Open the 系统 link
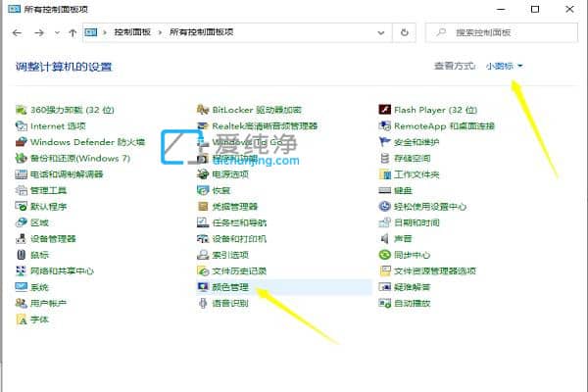588x392 pixels. coord(39,287)
